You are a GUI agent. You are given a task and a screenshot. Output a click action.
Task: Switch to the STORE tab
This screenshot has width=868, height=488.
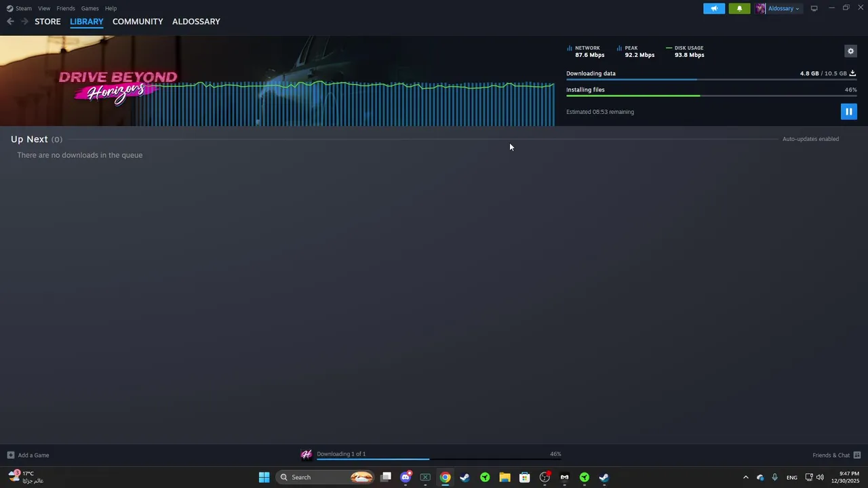pyautogui.click(x=47, y=22)
